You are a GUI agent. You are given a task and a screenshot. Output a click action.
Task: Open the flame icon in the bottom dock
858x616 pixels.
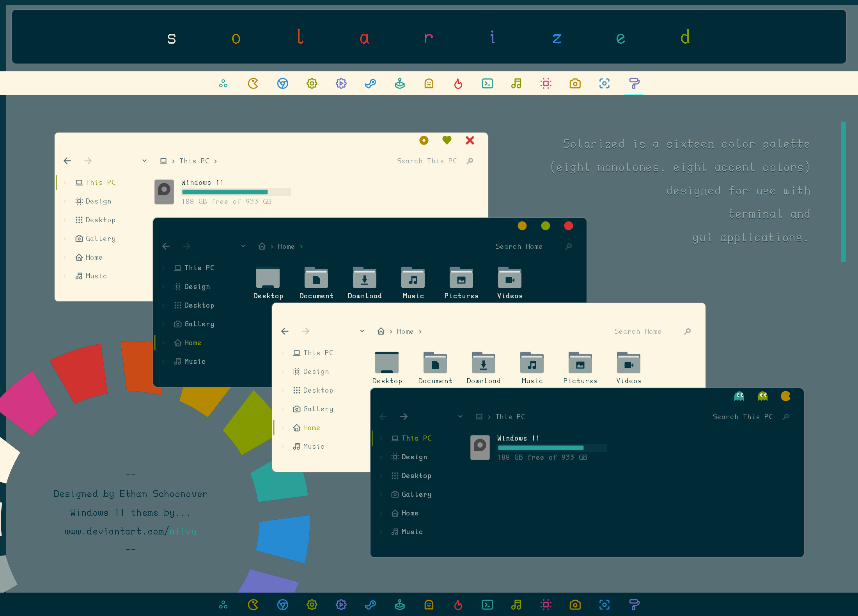tap(458, 605)
